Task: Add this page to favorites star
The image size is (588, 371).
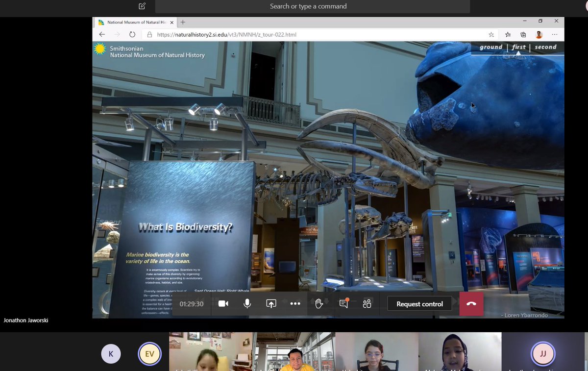Action: coord(491,35)
